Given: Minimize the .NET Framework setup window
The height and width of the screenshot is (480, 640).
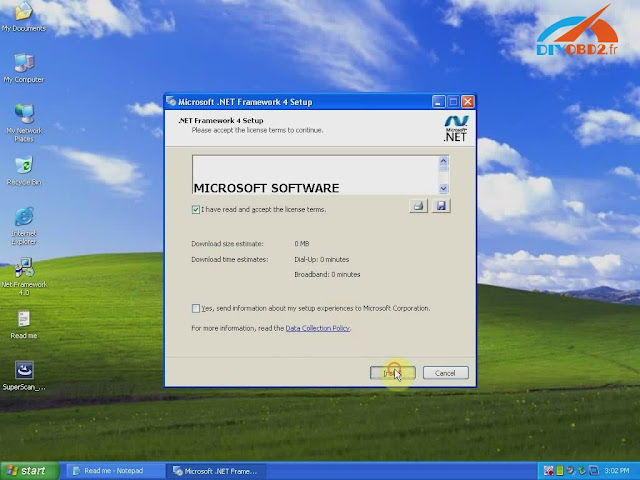Looking at the screenshot, I should [438, 102].
